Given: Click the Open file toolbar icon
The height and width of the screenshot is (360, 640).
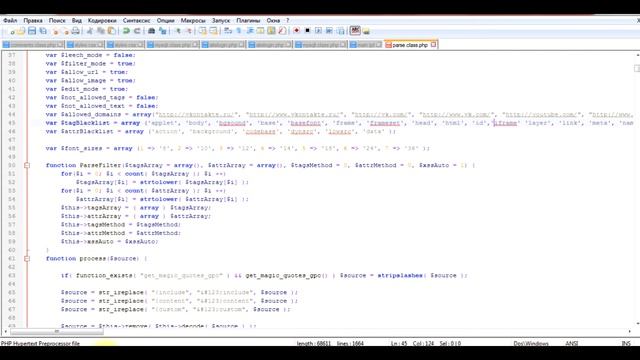Looking at the screenshot, I should tap(21, 31).
